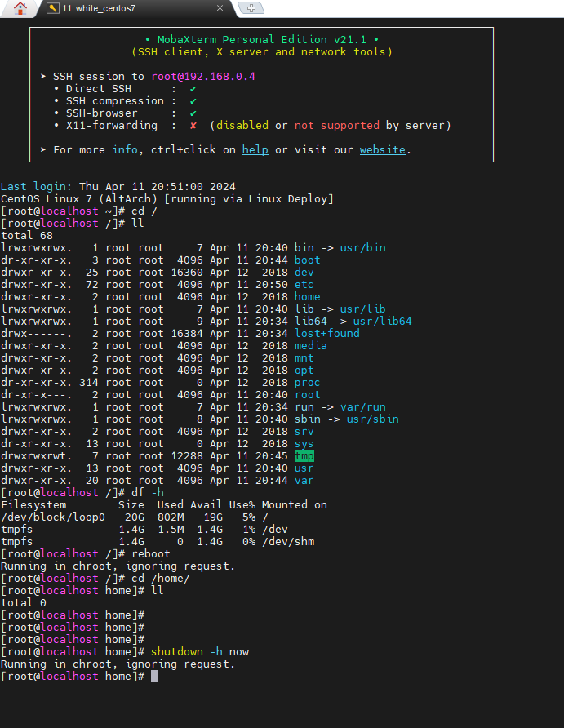
Task: Click the terminal cursor at final prompt
Action: coord(154,677)
